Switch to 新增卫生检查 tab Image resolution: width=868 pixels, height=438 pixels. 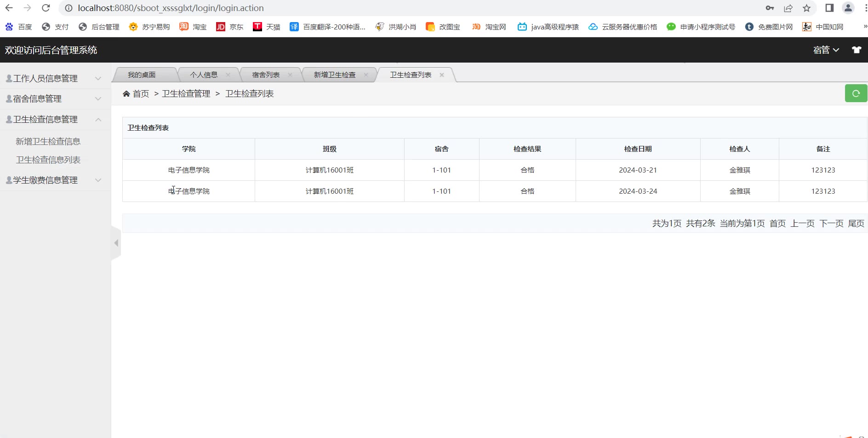[x=335, y=75]
